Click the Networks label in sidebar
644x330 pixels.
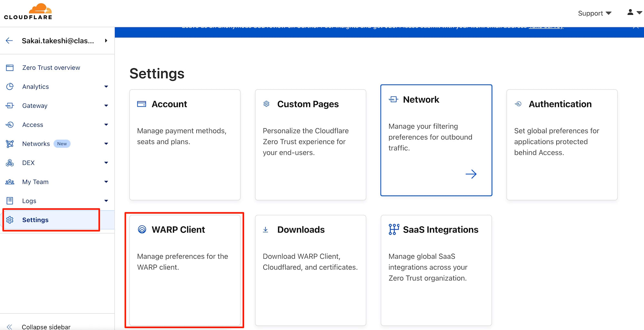[x=36, y=144]
